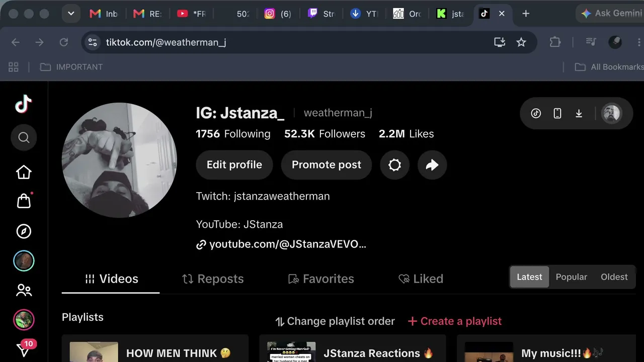The height and width of the screenshot is (362, 644).
Task: Switch to the Instagram browser tab
Action: coord(278,14)
